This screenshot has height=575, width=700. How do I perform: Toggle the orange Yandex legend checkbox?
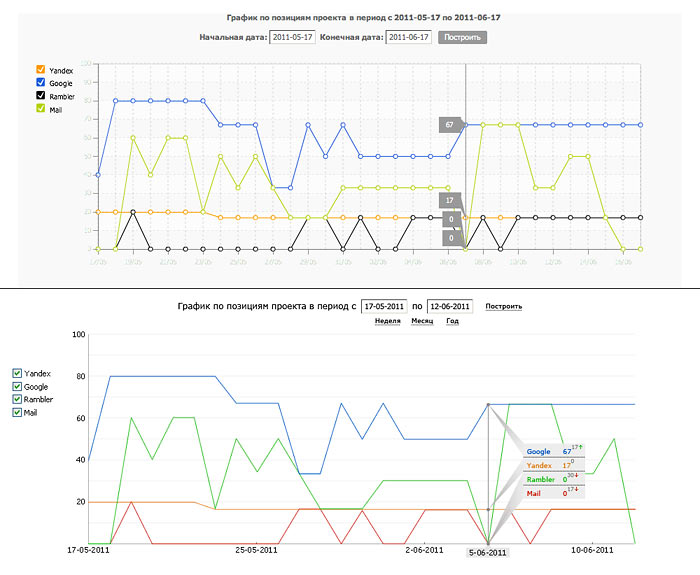click(x=41, y=70)
